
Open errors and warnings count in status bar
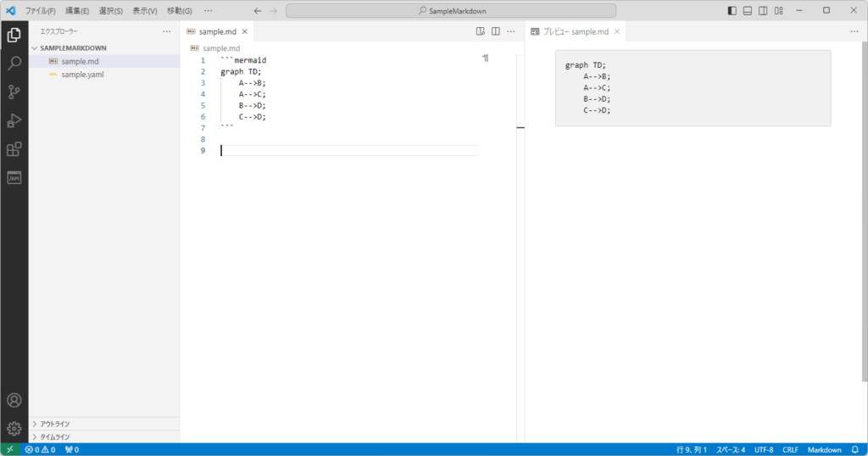[40, 449]
